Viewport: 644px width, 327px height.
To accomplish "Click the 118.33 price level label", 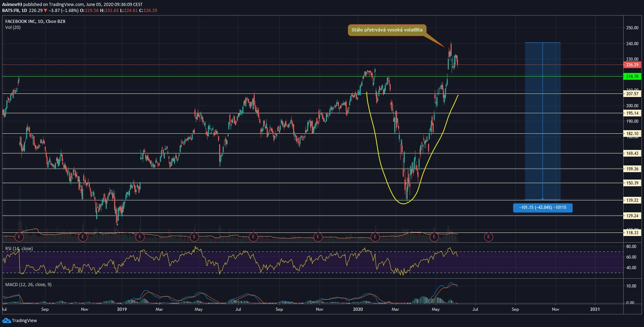I will [x=632, y=233].
